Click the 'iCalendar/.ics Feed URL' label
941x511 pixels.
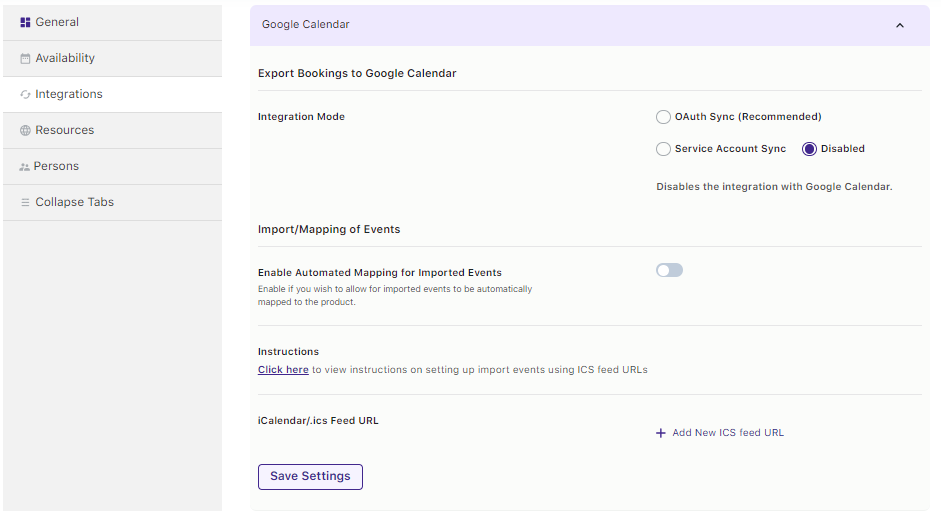tap(318, 421)
